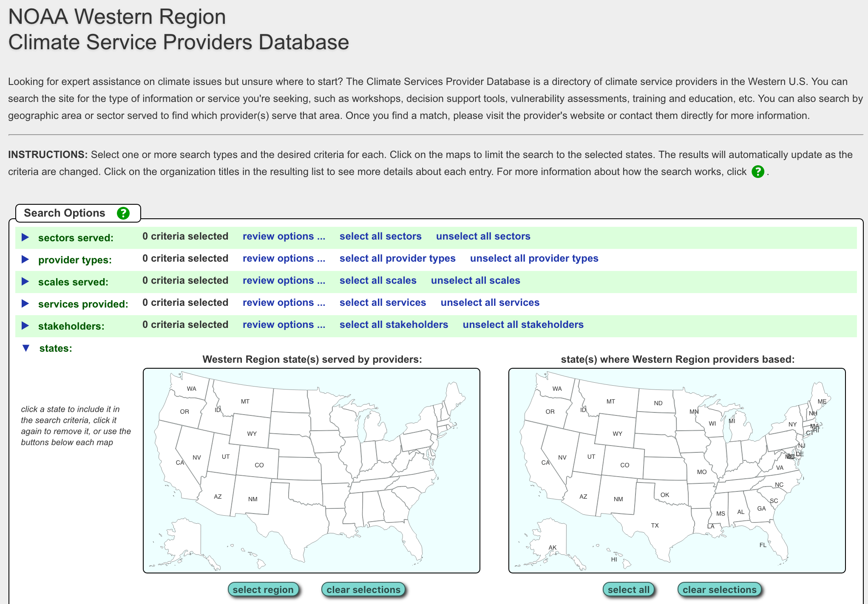Image resolution: width=868 pixels, height=604 pixels.
Task: Select all services
Action: click(383, 302)
